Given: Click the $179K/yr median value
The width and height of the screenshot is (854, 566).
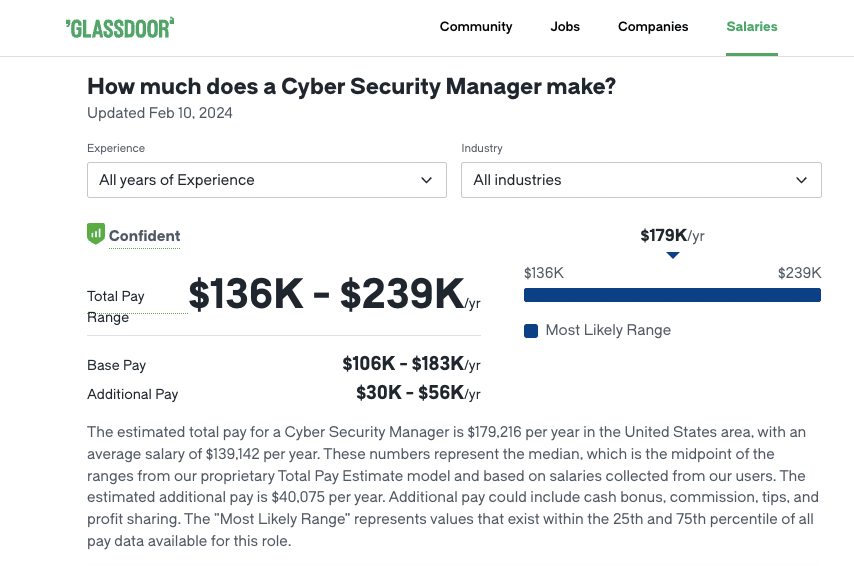Looking at the screenshot, I should 672,235.
